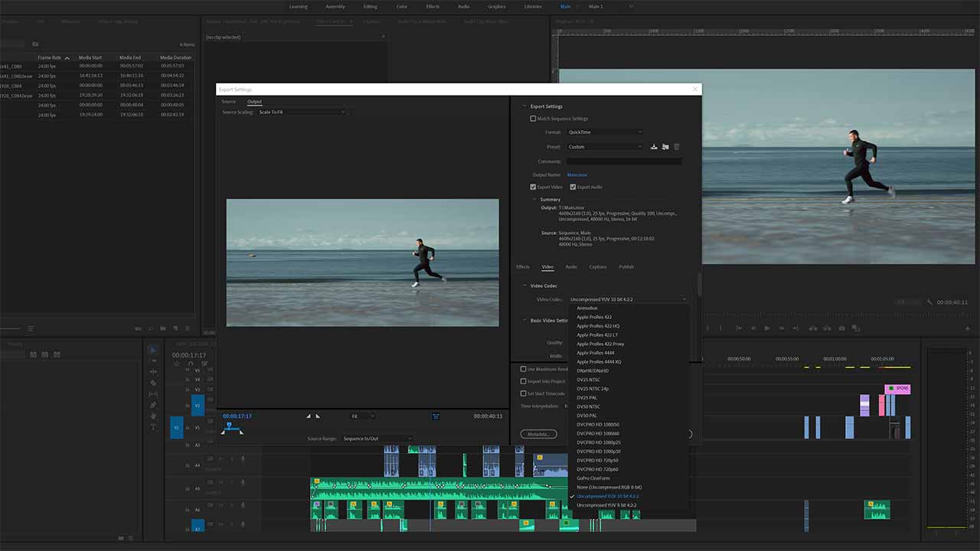Enable the Import Into Project checkbox

pos(523,381)
